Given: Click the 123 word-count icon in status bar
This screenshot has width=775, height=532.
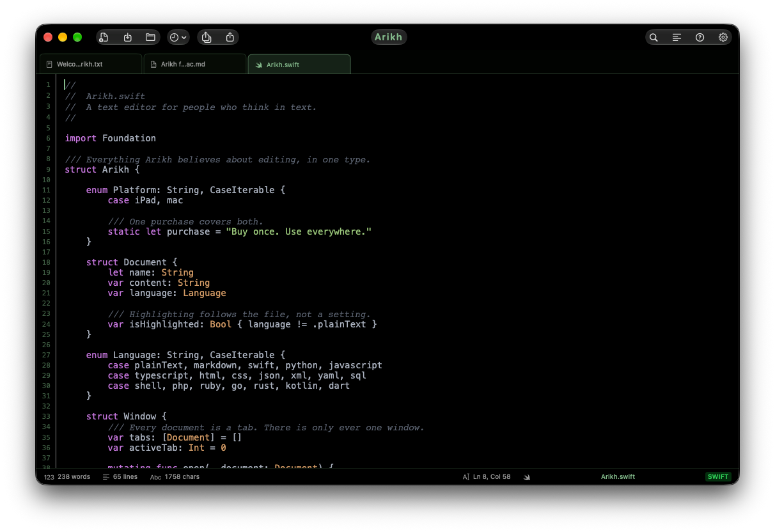Looking at the screenshot, I should tap(49, 477).
